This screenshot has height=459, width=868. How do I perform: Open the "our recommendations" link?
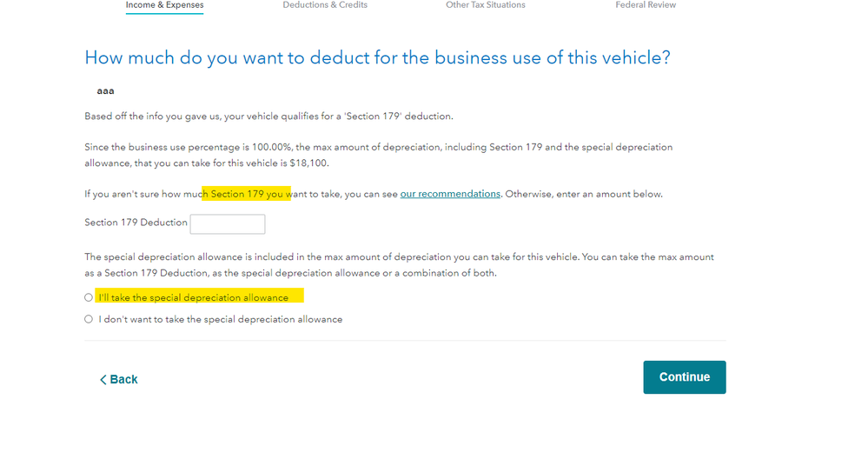[x=450, y=194]
